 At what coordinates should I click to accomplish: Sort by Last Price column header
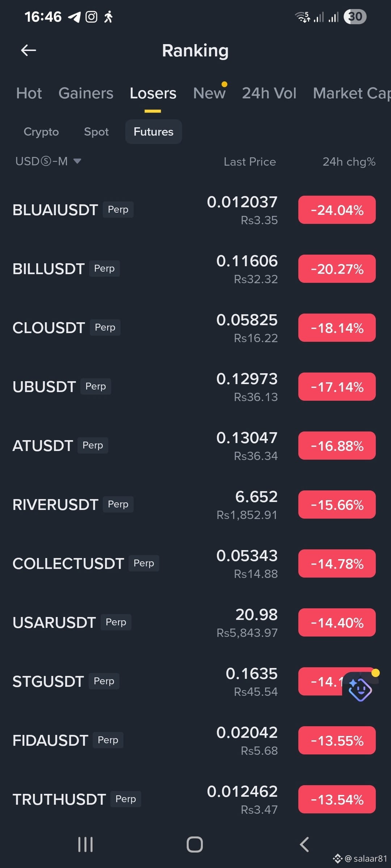tap(250, 162)
